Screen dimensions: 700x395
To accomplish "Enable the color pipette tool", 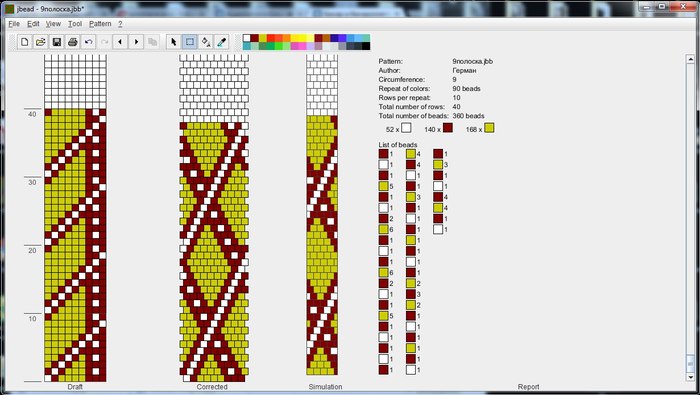I will click(222, 42).
